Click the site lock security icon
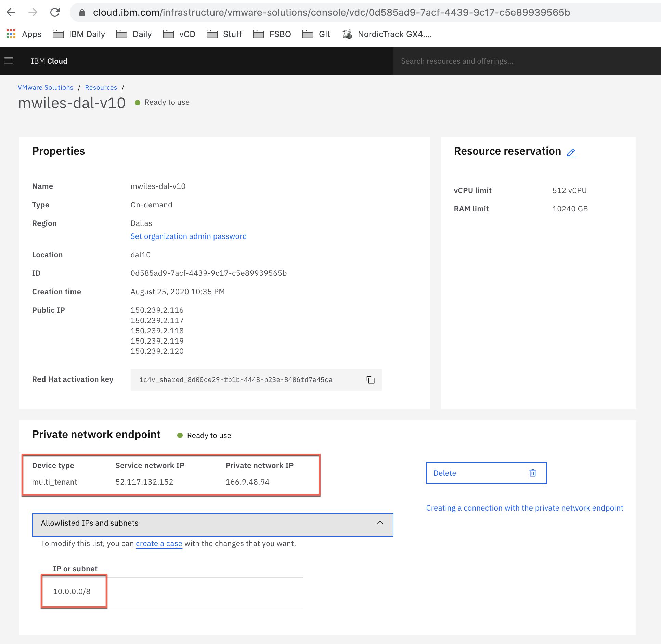Viewport: 661px width, 644px height. (82, 13)
